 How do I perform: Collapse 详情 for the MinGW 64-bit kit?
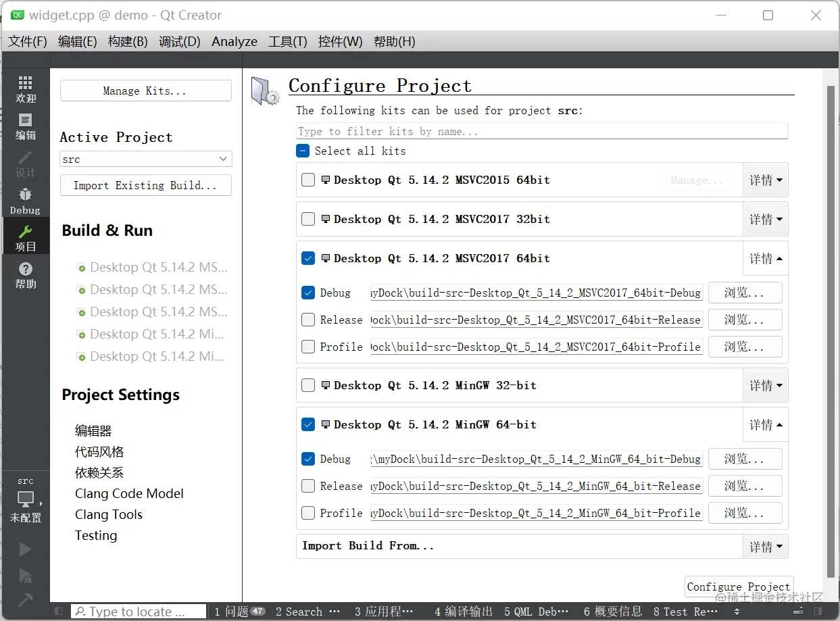[766, 424]
